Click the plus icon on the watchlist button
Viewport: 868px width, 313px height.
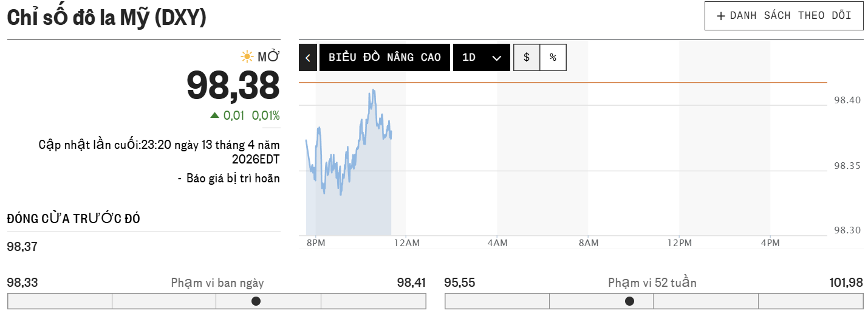(x=721, y=16)
